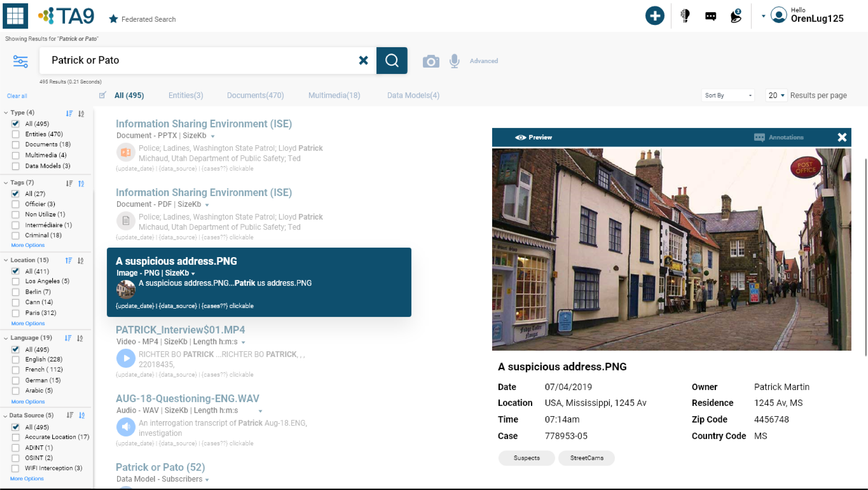Viewport: 868px width, 490px height.
Task: Check the Paris location filter
Action: (x=16, y=313)
